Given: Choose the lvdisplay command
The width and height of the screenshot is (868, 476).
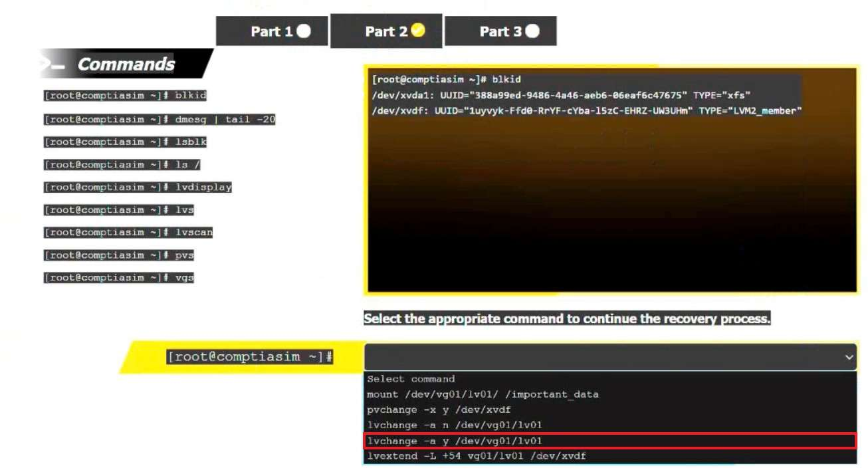Looking at the screenshot, I should click(138, 187).
